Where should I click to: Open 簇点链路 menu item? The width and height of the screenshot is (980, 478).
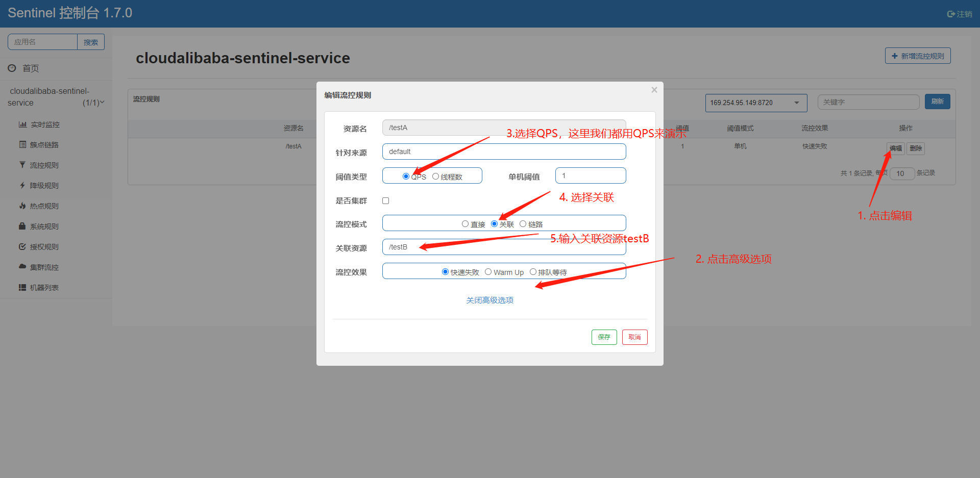pos(44,145)
